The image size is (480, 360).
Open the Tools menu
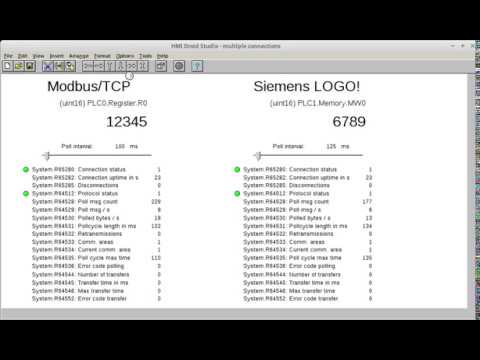click(145, 56)
